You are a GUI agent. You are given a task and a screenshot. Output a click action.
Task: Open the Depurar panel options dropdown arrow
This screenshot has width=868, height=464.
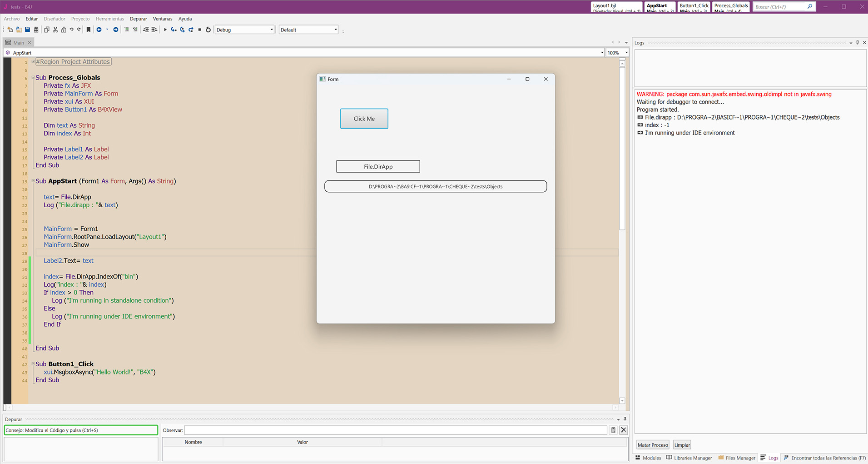point(618,419)
